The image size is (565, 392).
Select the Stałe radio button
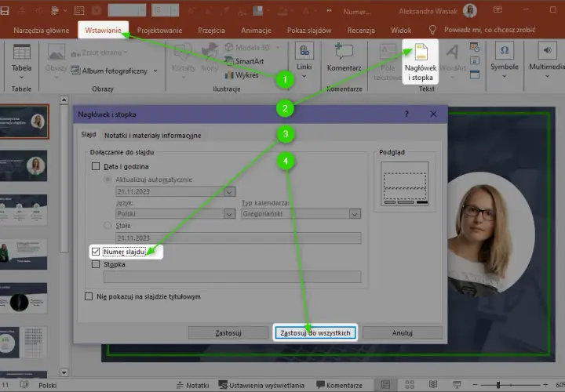(x=108, y=226)
